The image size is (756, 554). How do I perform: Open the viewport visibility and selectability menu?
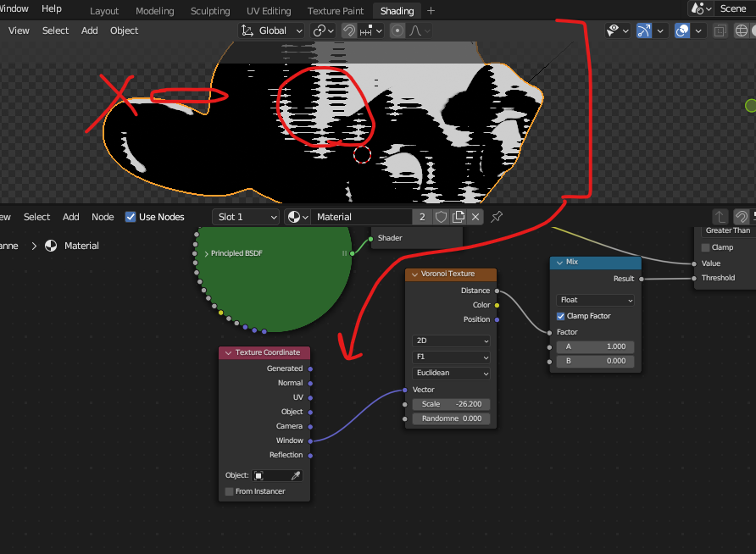point(618,30)
